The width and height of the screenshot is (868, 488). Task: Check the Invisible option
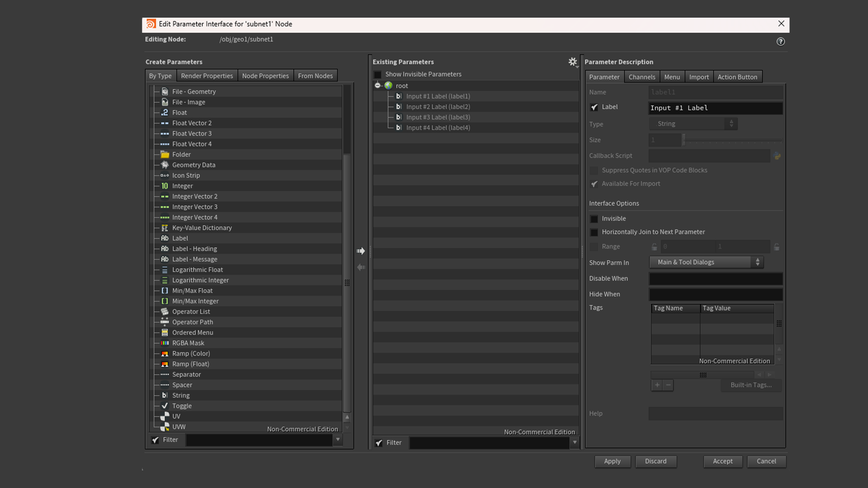point(594,219)
